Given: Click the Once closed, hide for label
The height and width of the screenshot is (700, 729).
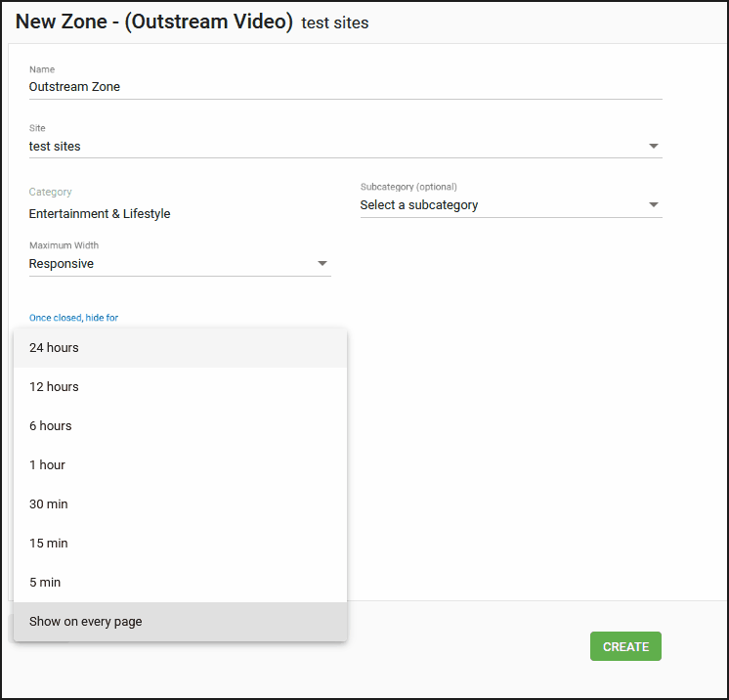Looking at the screenshot, I should (73, 318).
